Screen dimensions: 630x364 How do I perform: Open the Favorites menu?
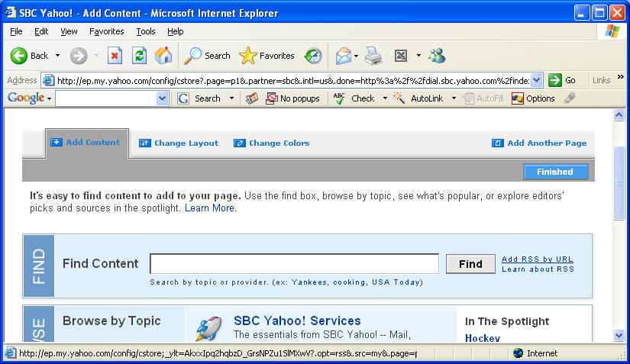pyautogui.click(x=106, y=31)
